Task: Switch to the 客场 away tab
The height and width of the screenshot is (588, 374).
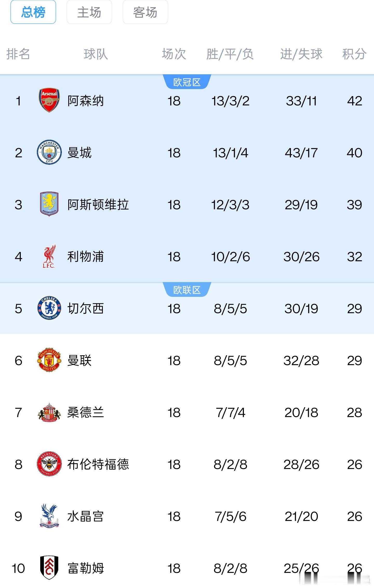Action: click(145, 12)
